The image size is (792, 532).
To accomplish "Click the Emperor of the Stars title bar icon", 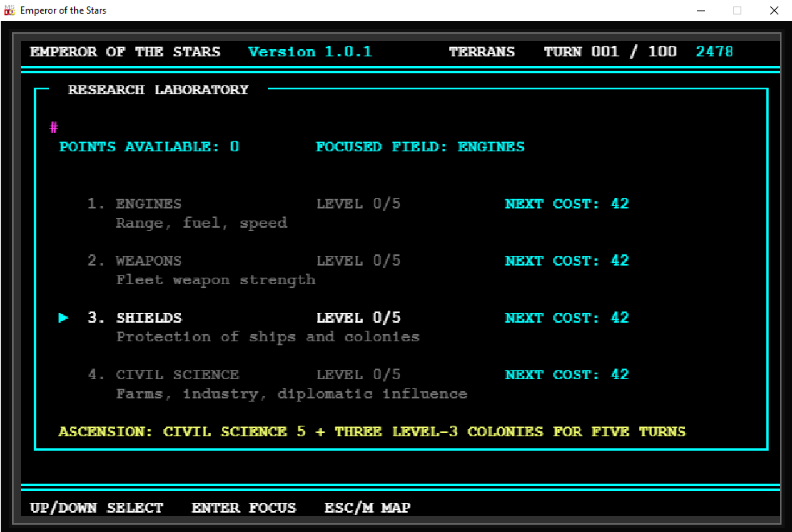I will (x=9, y=10).
